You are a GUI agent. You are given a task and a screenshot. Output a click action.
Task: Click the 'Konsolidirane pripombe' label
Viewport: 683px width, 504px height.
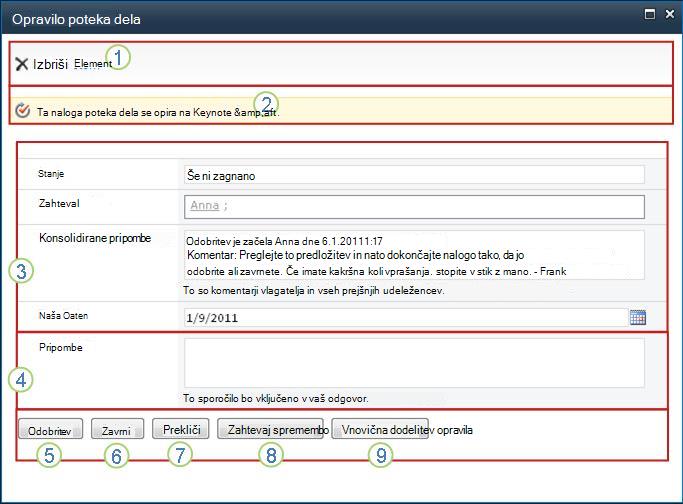pos(95,238)
